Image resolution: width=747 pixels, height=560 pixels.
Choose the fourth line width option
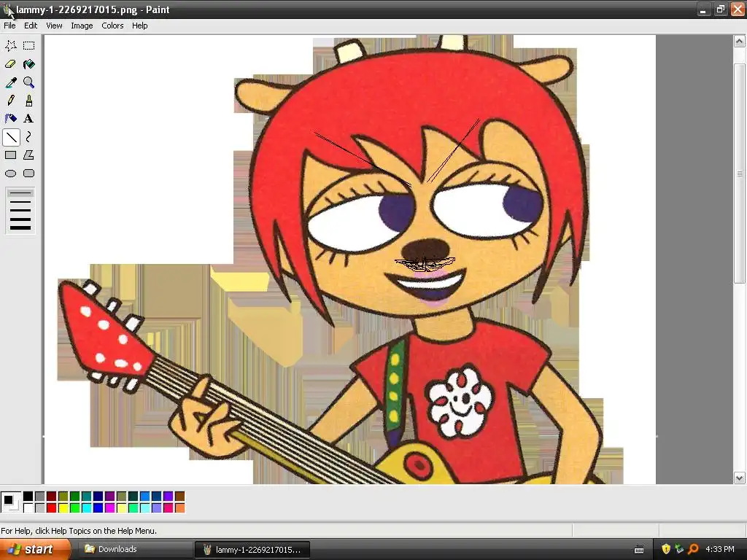pos(20,219)
